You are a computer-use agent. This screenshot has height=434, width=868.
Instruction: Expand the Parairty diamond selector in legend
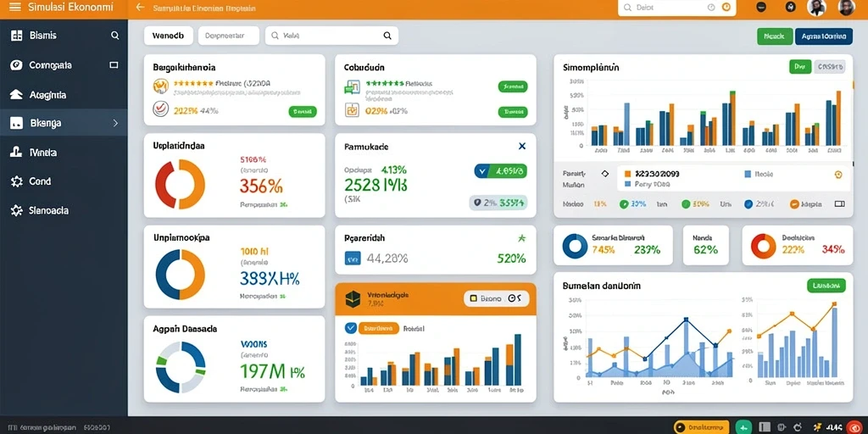pos(604,173)
